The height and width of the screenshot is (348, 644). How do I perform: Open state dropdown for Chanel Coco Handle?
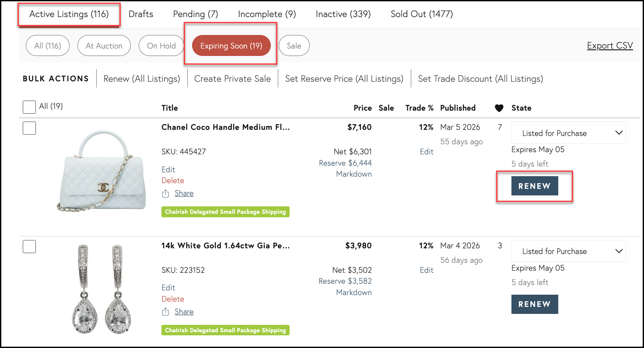click(x=569, y=133)
